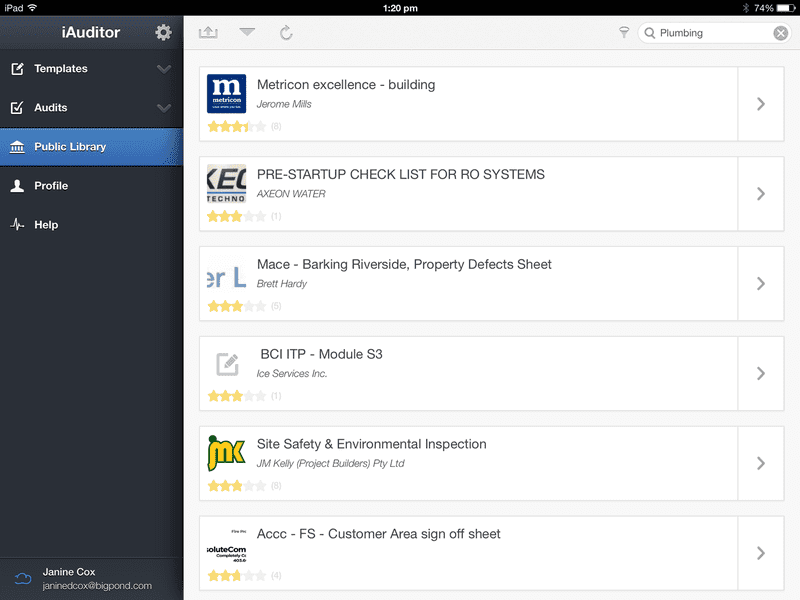Click janinedcox@bigpond.com email text
This screenshot has width=800, height=600.
[x=97, y=586]
